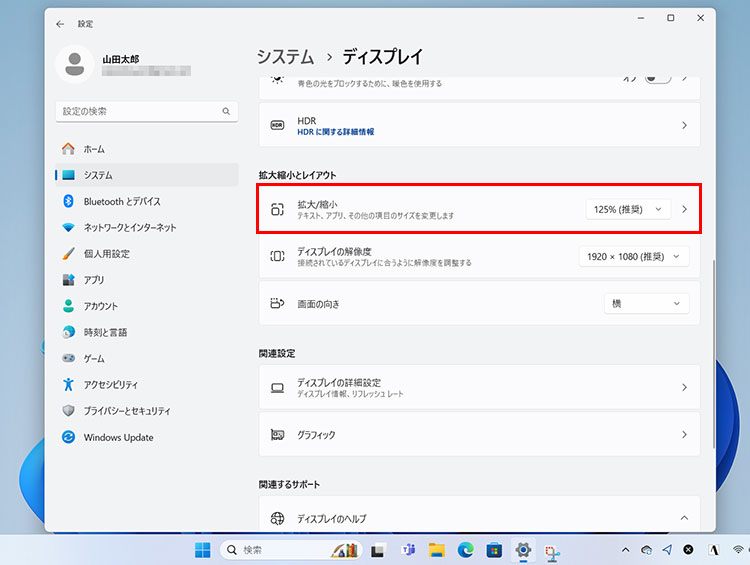Screen dimensions: 750x565
Task: Select プライバシーとセキュリティ in sidebar
Action: point(127,411)
